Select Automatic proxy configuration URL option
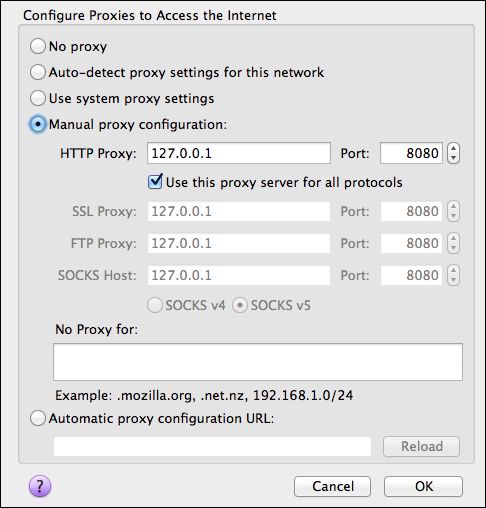The height and width of the screenshot is (508, 486). tap(37, 418)
